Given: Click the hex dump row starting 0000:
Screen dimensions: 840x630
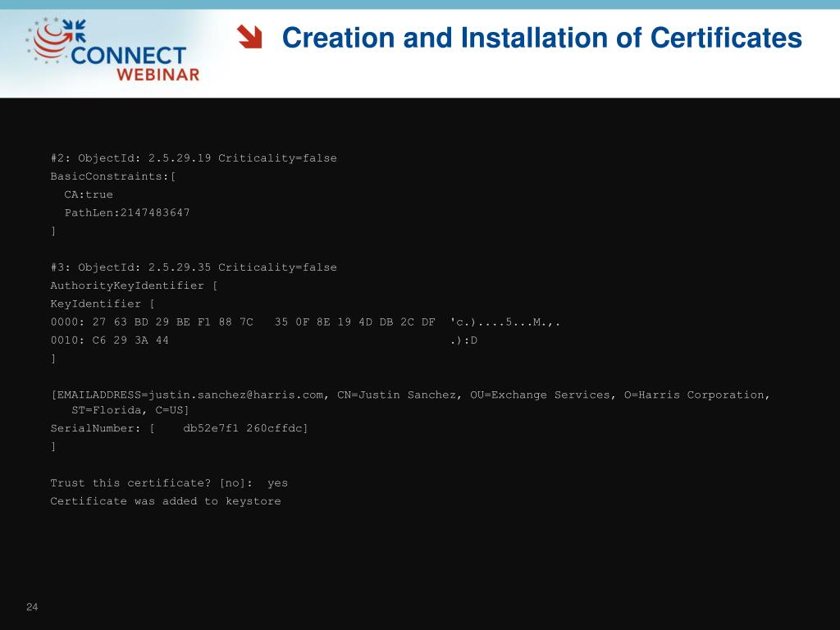Looking at the screenshot, I should [x=305, y=322].
